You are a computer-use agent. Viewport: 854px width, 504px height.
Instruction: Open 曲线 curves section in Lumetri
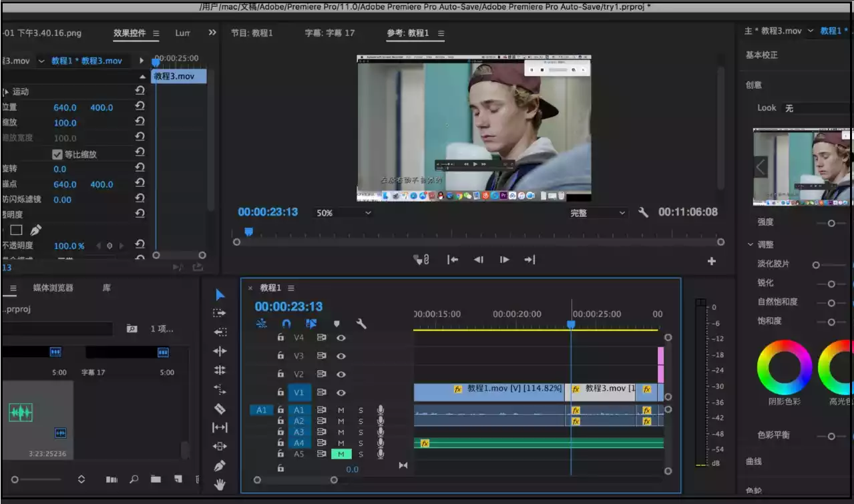(754, 461)
